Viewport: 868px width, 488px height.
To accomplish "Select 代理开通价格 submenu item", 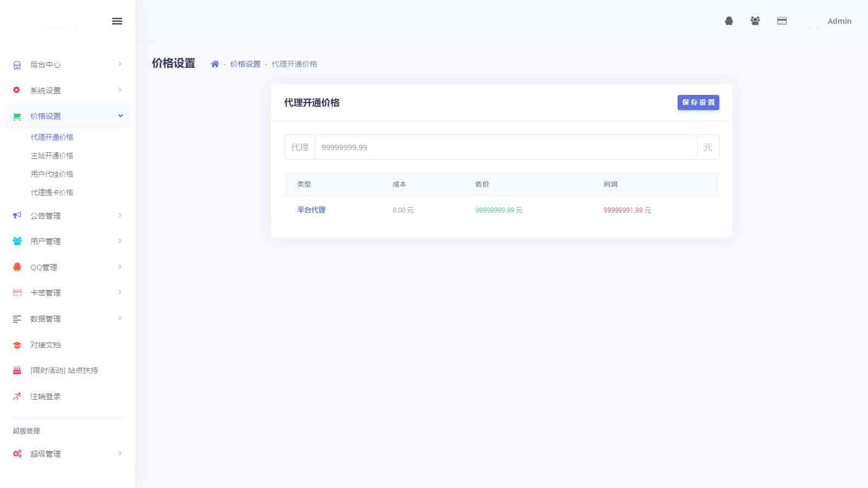I will 52,137.
